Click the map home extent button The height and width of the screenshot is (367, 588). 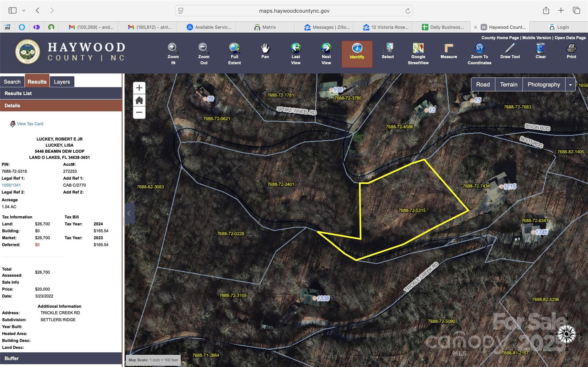pos(139,100)
